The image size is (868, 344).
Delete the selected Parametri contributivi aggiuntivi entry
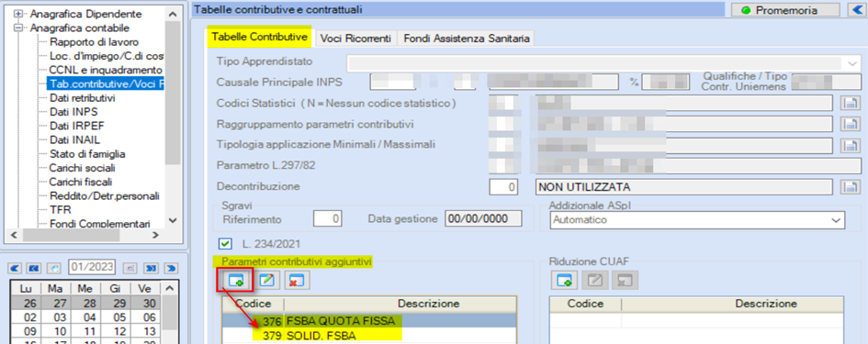[x=298, y=280]
